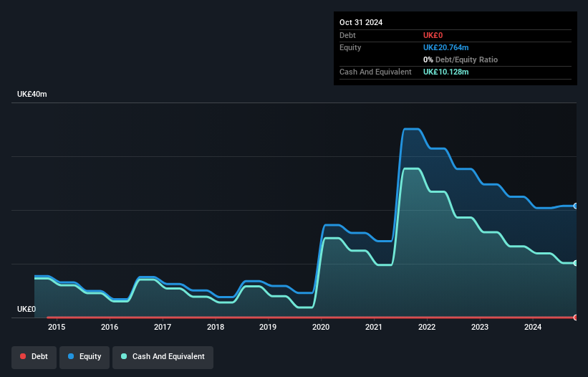
Task: Click the 2018 x-axis label
Action: pos(216,327)
